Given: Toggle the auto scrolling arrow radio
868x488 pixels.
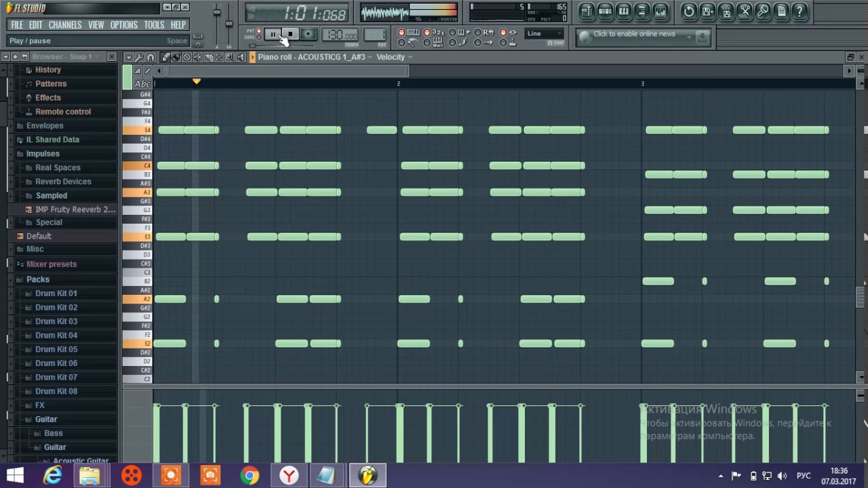Looking at the screenshot, I should click(x=477, y=43).
